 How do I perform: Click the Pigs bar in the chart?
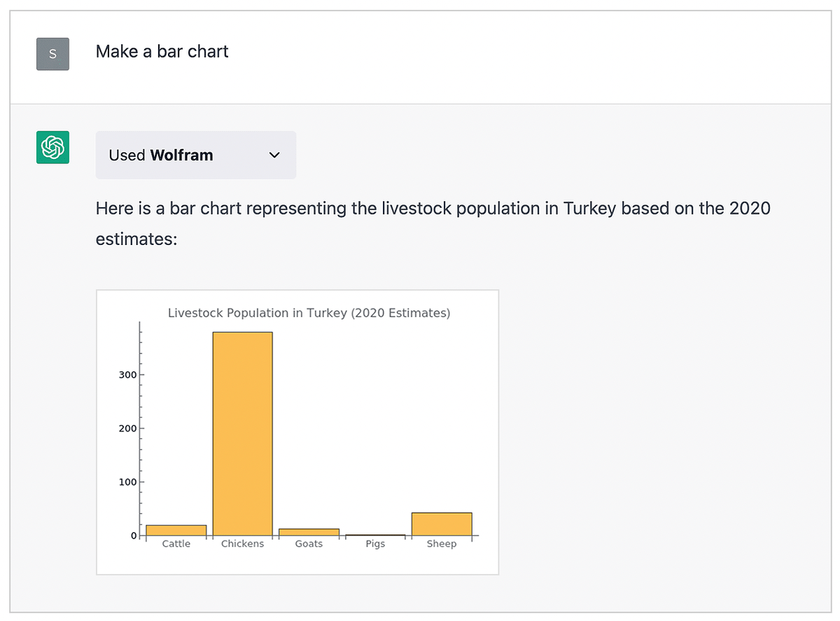(x=375, y=535)
